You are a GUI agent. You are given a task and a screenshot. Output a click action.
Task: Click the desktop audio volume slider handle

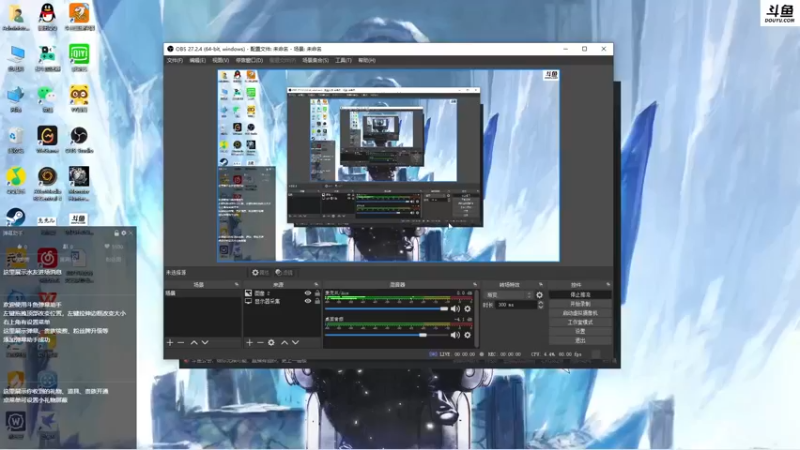tap(423, 335)
